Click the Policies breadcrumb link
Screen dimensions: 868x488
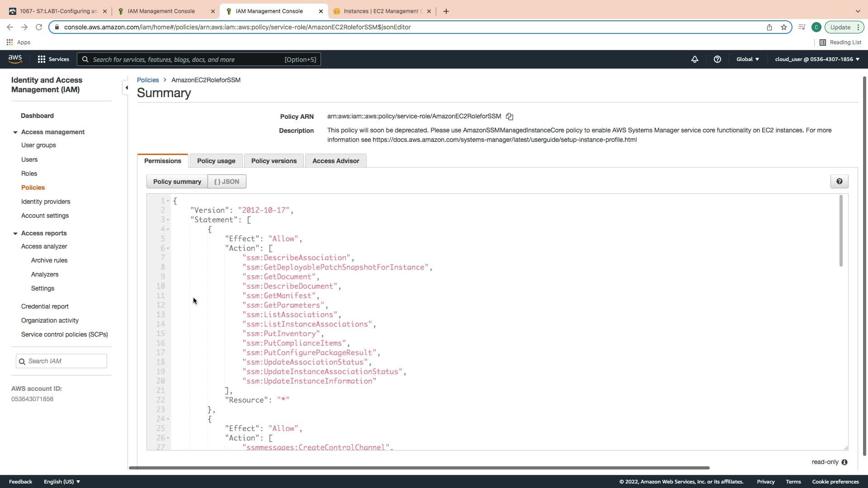coord(148,80)
